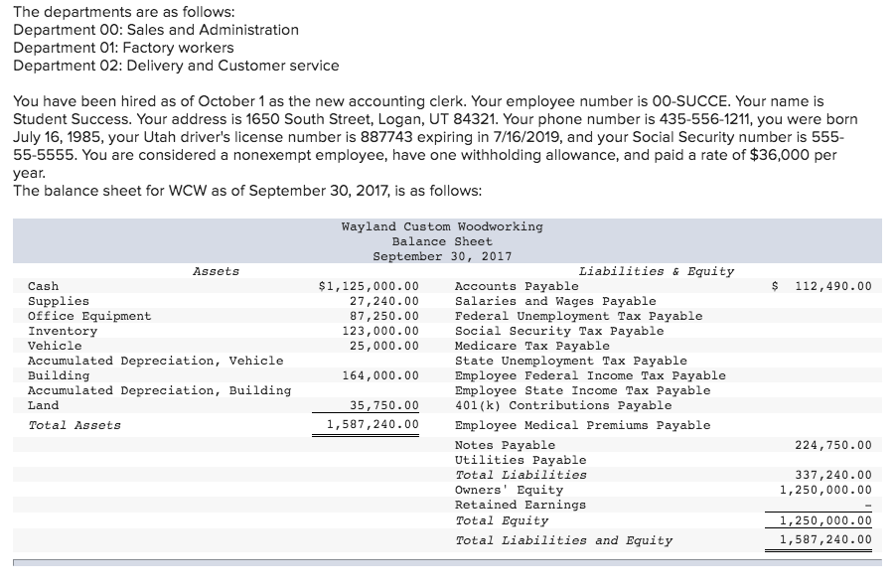Click the Notes Payable amount 224,750.00

837,445
